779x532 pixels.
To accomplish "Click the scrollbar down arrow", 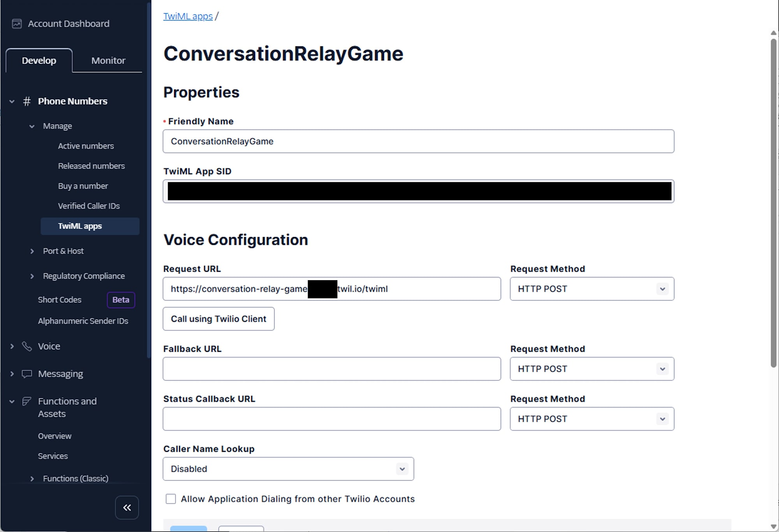I will coord(774,527).
